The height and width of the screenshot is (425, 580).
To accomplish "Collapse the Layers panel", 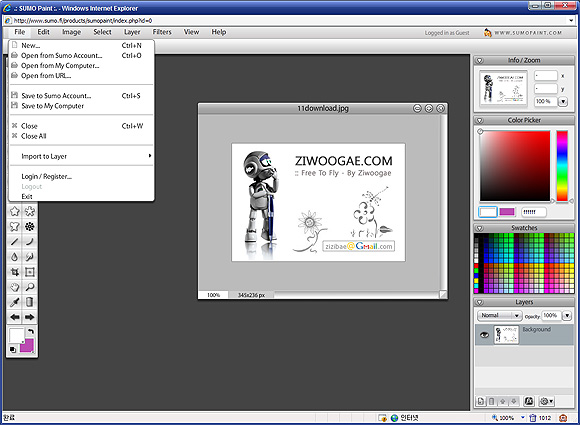I will point(479,303).
